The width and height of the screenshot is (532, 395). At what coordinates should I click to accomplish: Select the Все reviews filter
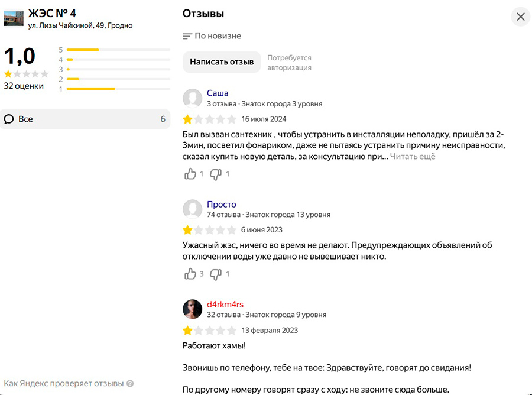tap(85, 119)
